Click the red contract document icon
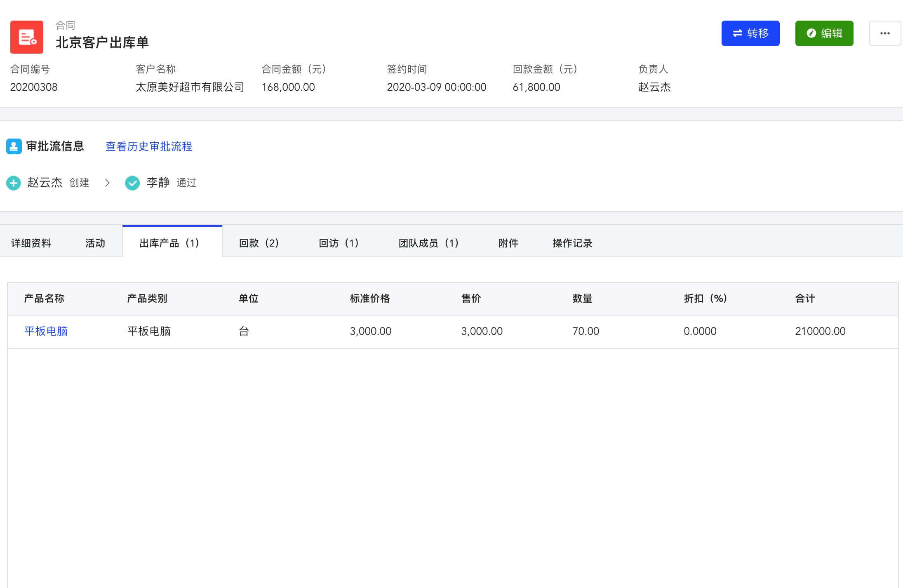The height and width of the screenshot is (588, 903). [27, 37]
